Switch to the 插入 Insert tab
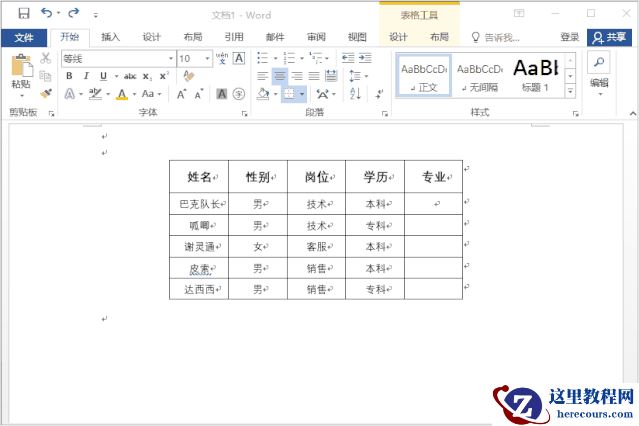639x426 pixels. click(x=110, y=37)
